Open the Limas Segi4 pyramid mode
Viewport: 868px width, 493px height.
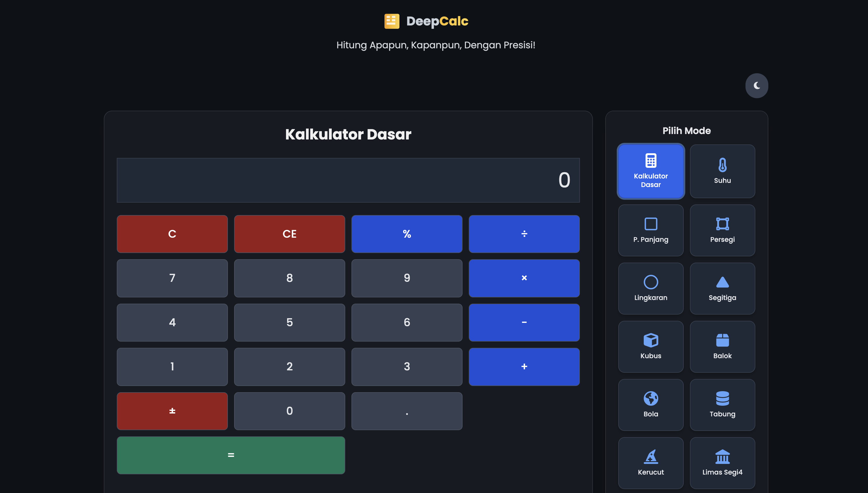point(722,463)
